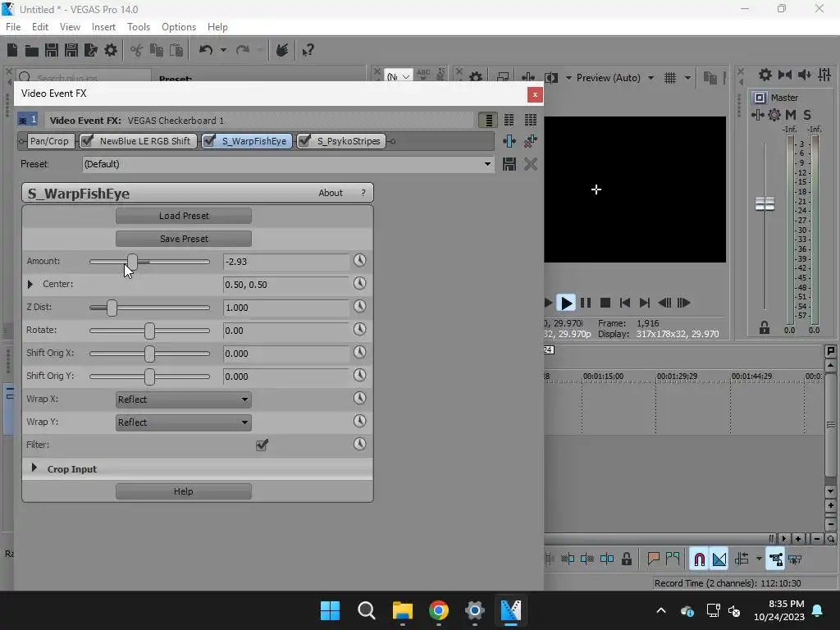840x630 pixels.
Task: Open the overlays grid dropdown arrow
Action: click(688, 78)
